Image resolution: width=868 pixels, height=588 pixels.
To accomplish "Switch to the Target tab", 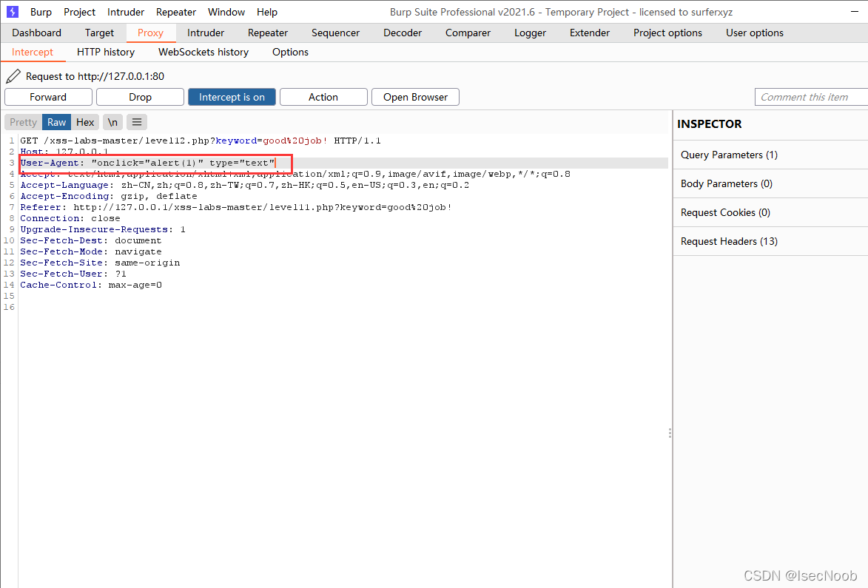I will 99,33.
